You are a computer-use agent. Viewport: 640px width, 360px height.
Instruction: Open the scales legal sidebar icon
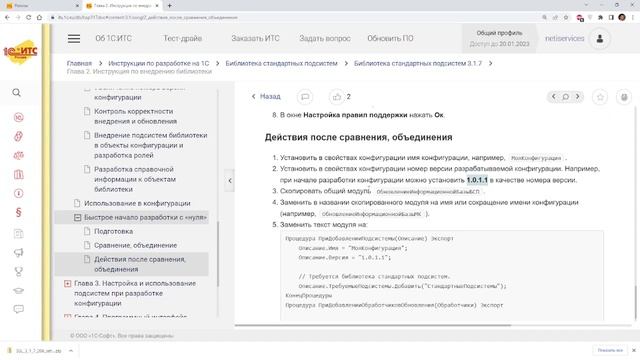click(x=18, y=156)
